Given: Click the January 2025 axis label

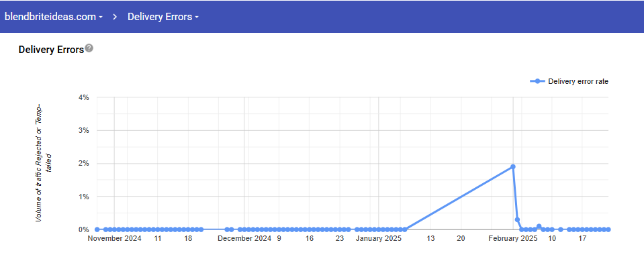Looking at the screenshot, I should [378, 238].
